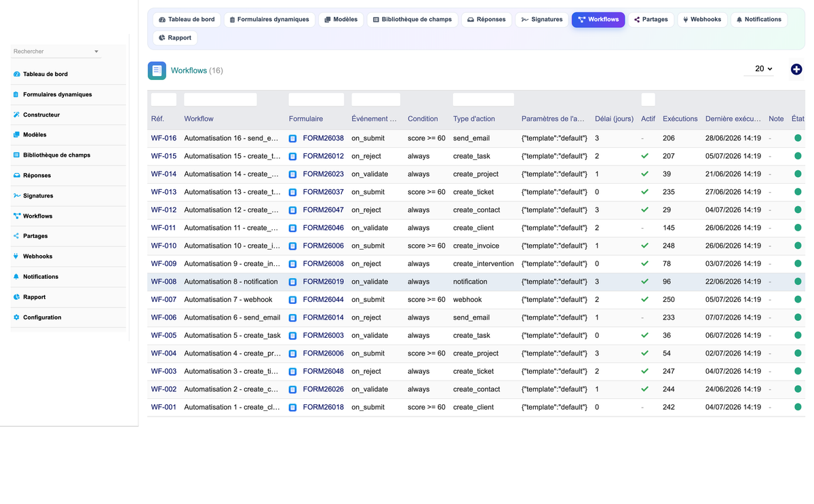Click the Formulaire column filter field
This screenshot has width=814, height=504.
(316, 100)
